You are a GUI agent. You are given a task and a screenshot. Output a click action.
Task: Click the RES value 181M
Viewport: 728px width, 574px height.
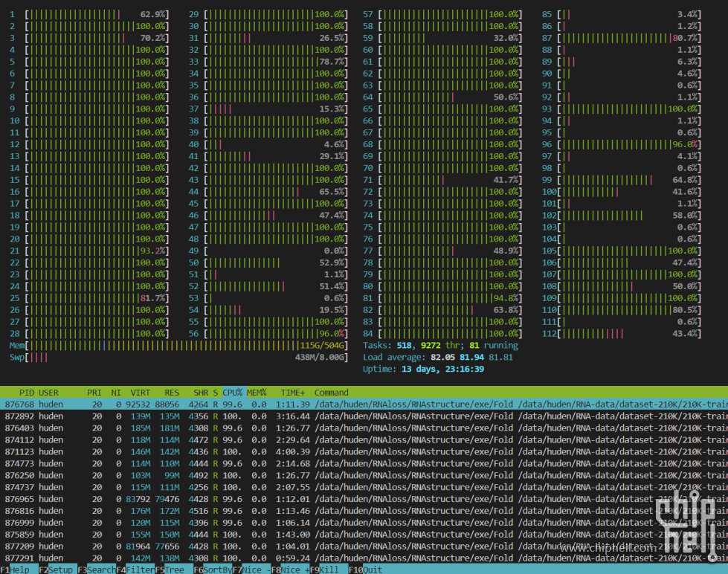170,428
